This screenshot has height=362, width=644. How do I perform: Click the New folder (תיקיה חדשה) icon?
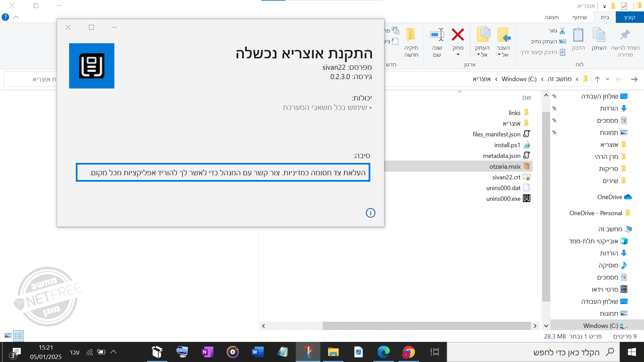(411, 35)
